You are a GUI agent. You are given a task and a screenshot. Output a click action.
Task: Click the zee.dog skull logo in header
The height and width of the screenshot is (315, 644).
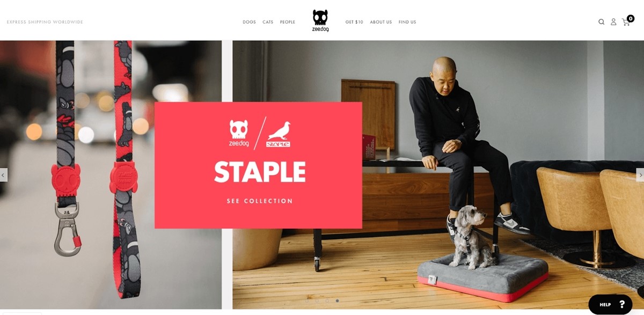click(320, 20)
